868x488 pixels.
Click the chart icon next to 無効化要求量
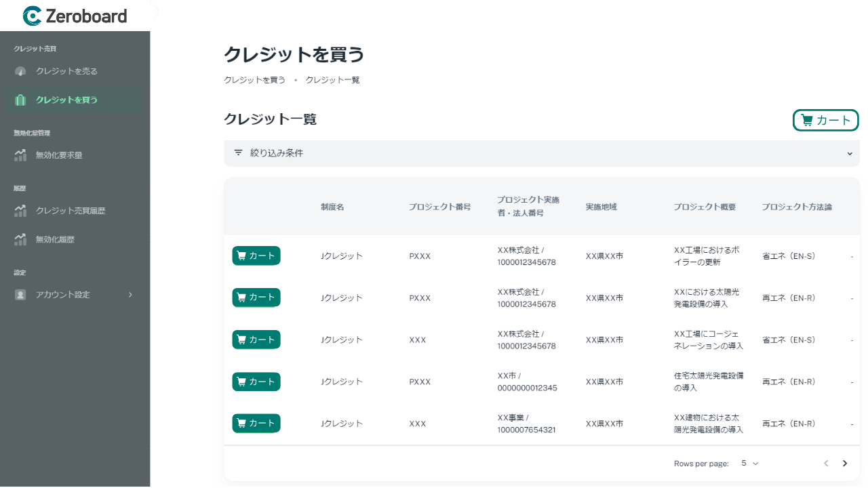coord(21,155)
